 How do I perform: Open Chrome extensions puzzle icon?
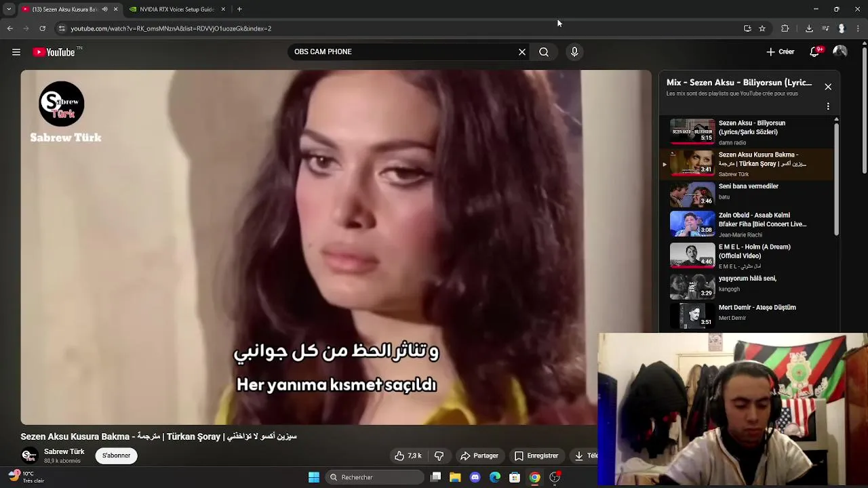[785, 28]
